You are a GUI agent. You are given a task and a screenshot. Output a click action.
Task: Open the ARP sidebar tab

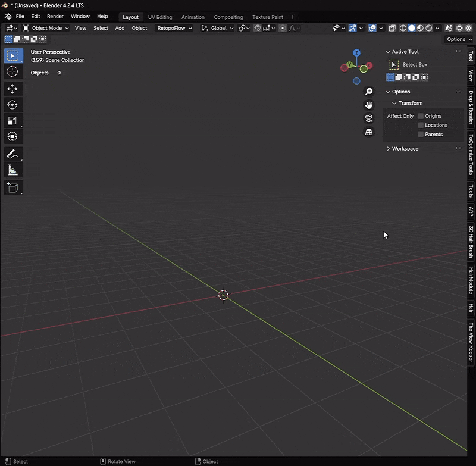[471, 211]
